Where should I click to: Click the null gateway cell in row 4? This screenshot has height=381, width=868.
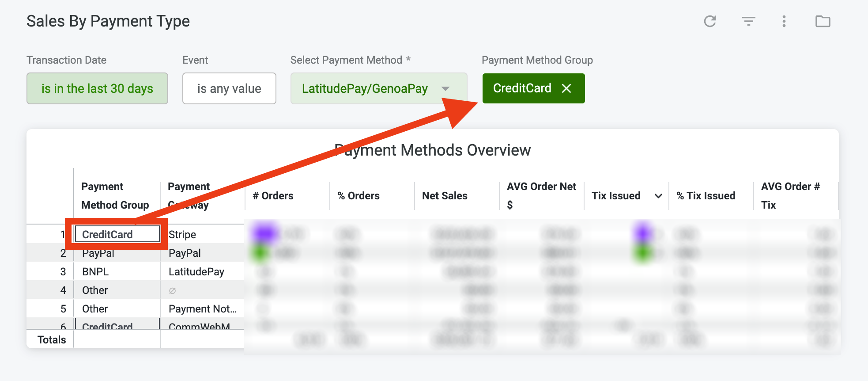coord(173,290)
